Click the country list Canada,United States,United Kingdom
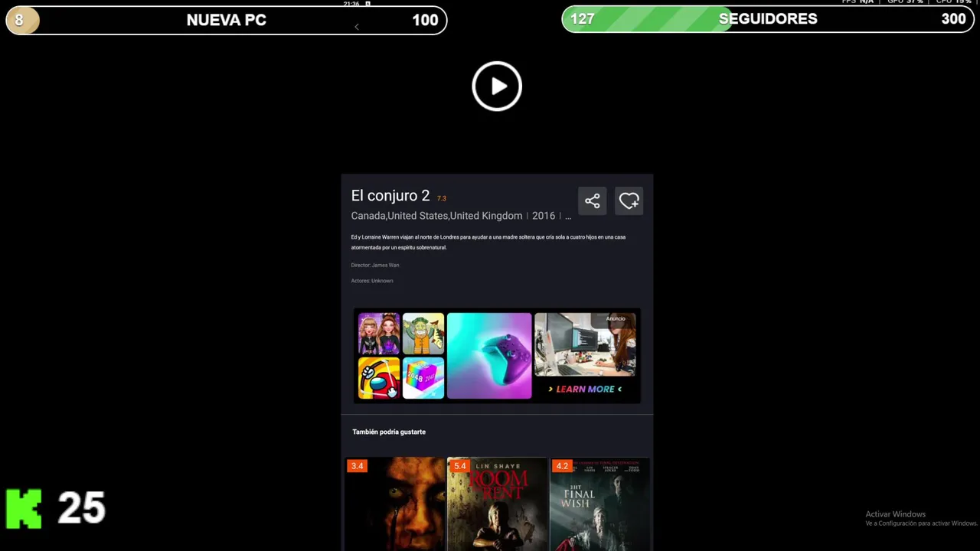Screen dimensions: 980x551 tap(436, 216)
